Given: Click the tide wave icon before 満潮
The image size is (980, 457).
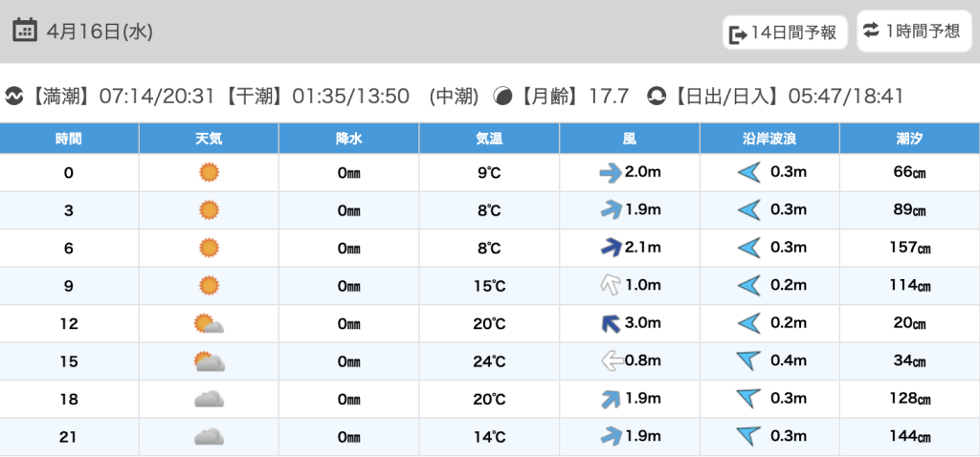Looking at the screenshot, I should (x=14, y=96).
